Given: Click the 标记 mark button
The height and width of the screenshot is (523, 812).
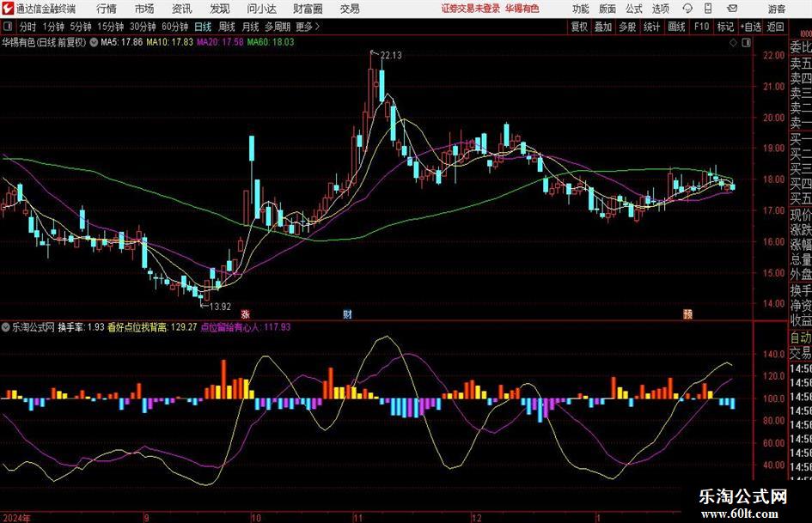Looking at the screenshot, I should point(725,27).
